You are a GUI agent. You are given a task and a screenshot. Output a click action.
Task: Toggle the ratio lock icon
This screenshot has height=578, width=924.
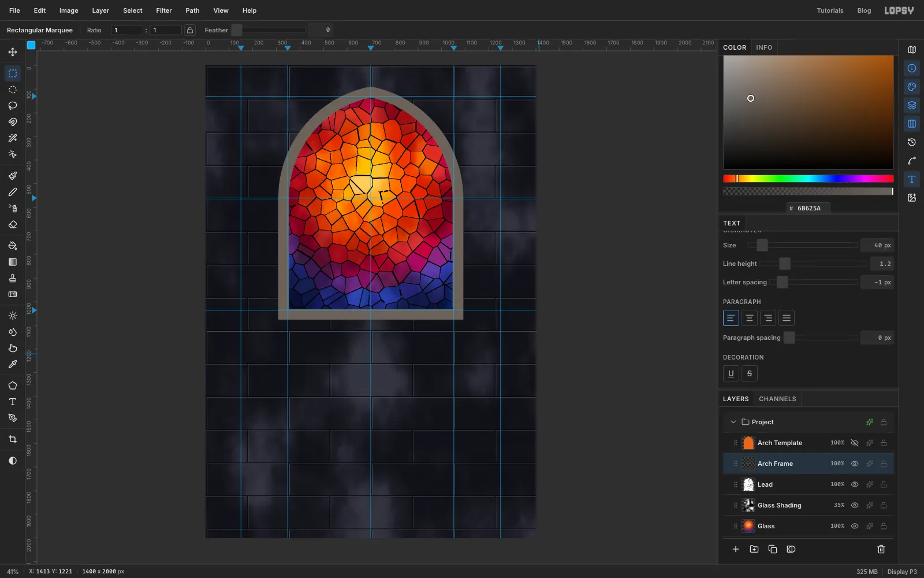[x=190, y=30]
